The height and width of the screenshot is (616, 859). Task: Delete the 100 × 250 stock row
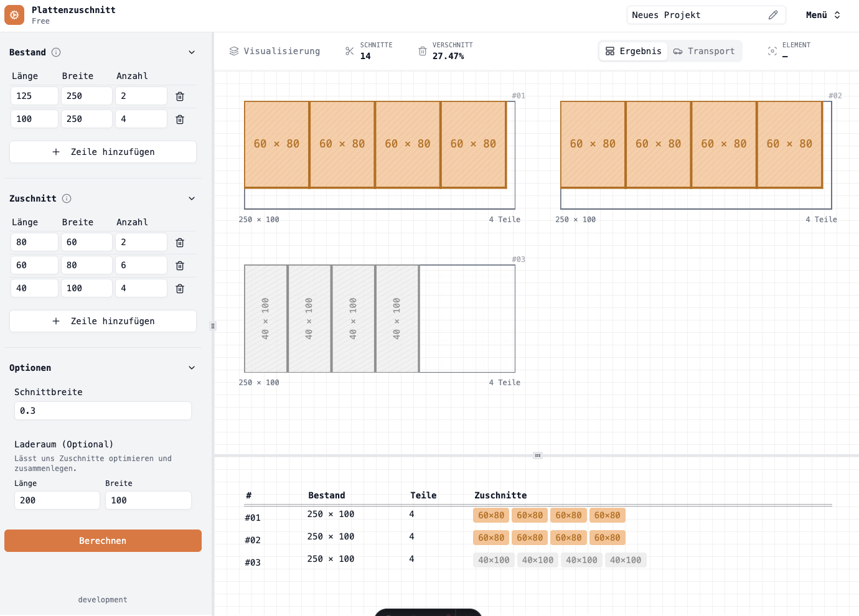180,119
